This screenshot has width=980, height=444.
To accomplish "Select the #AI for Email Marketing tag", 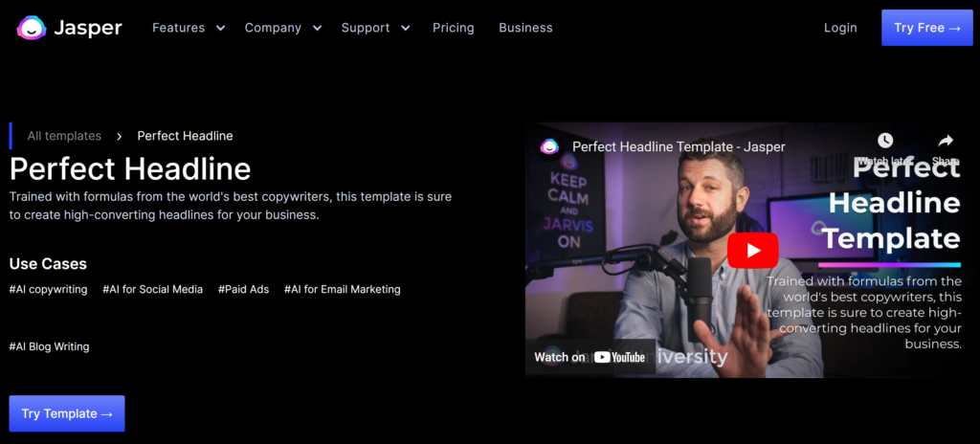I will click(x=342, y=290).
